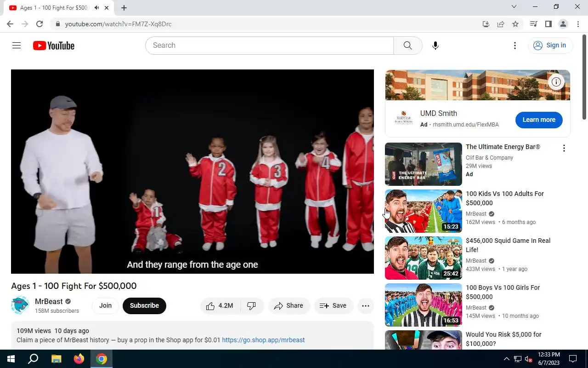The image size is (588, 368).
Task: Open 100 Kids Vs 100 Adults thumbnail
Action: 424,211
